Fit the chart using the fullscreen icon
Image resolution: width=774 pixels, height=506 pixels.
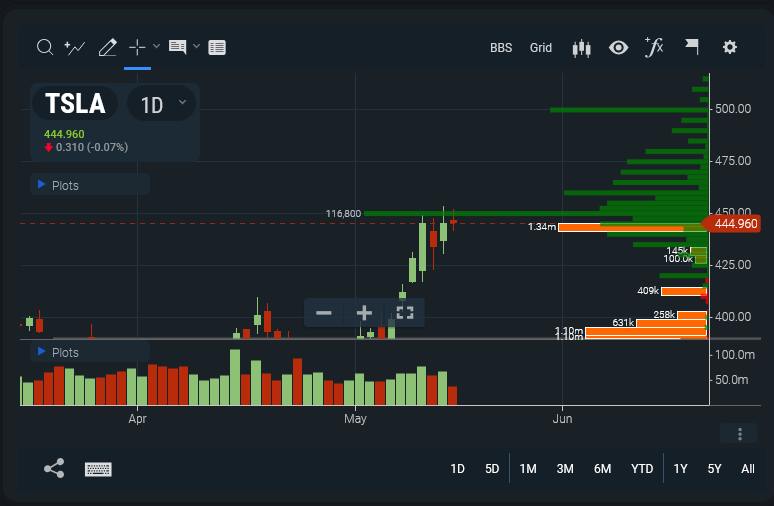click(x=405, y=312)
